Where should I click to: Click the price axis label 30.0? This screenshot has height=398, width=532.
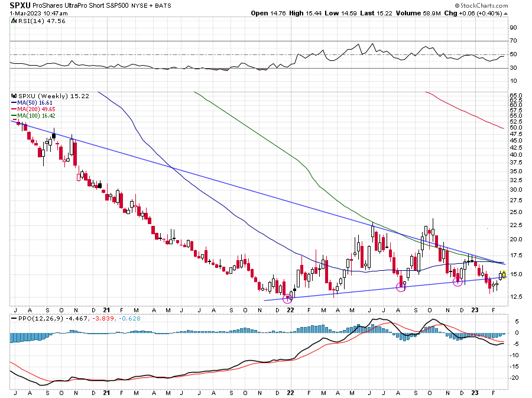[515, 190]
